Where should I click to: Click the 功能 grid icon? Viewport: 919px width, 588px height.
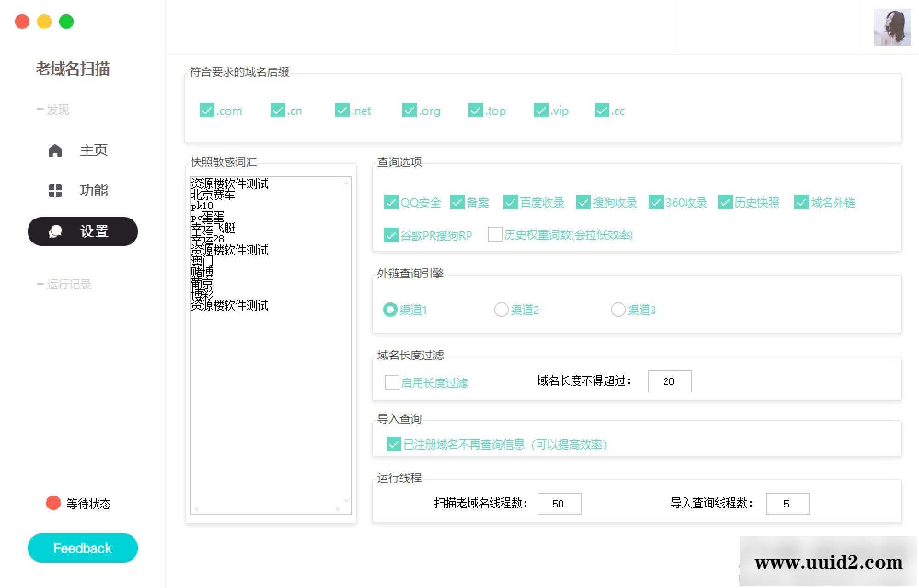(55, 190)
